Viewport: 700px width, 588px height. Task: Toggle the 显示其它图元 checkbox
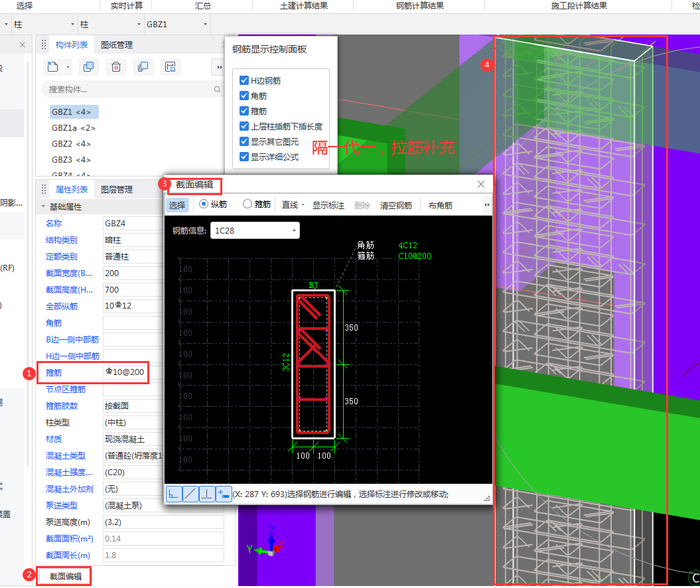[244, 141]
